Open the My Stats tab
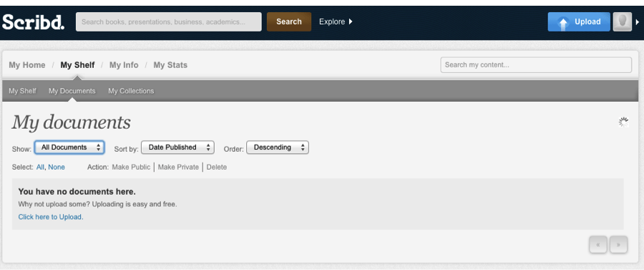 (x=170, y=65)
